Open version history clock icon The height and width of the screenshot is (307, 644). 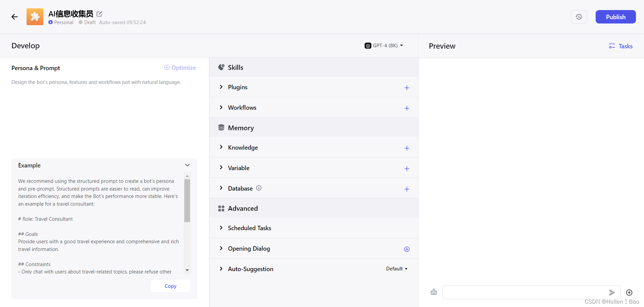tap(579, 17)
